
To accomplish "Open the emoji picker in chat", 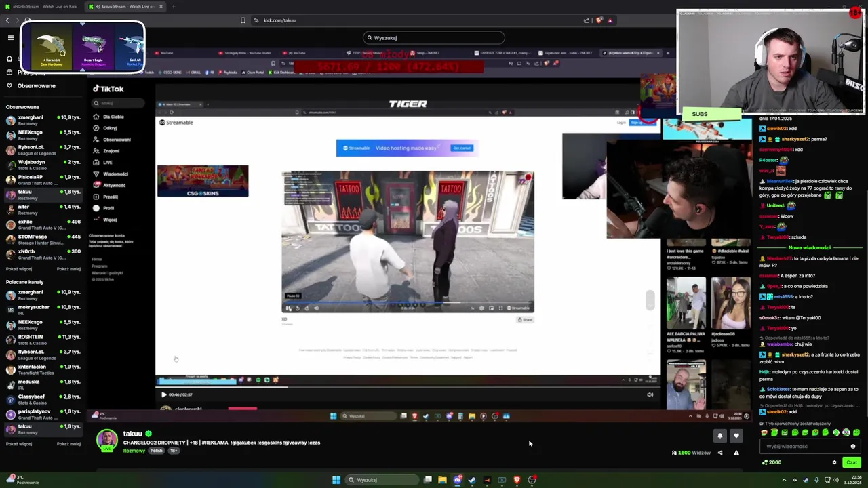I will 853,447.
